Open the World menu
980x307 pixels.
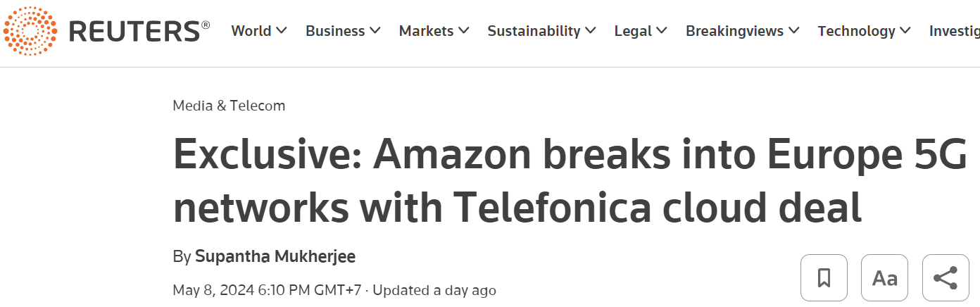point(251,31)
